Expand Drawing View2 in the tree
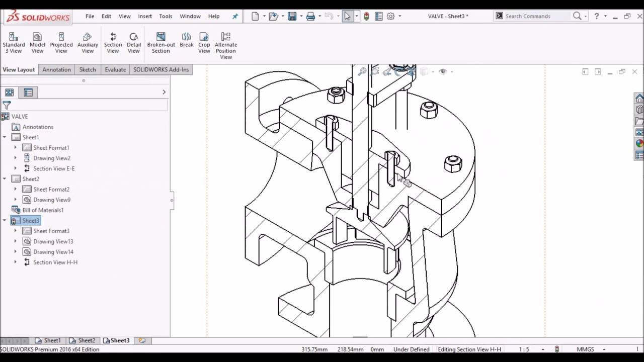Image resolution: width=644 pixels, height=362 pixels. click(x=15, y=158)
